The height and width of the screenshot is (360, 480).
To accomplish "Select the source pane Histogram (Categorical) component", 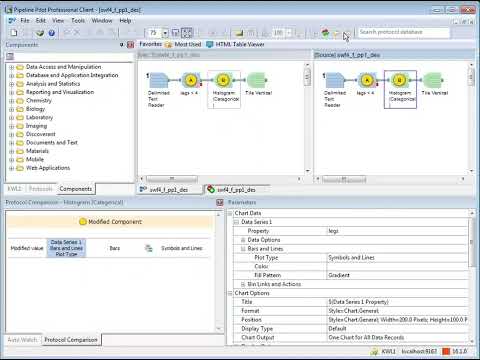I will pyautogui.click(x=400, y=89).
